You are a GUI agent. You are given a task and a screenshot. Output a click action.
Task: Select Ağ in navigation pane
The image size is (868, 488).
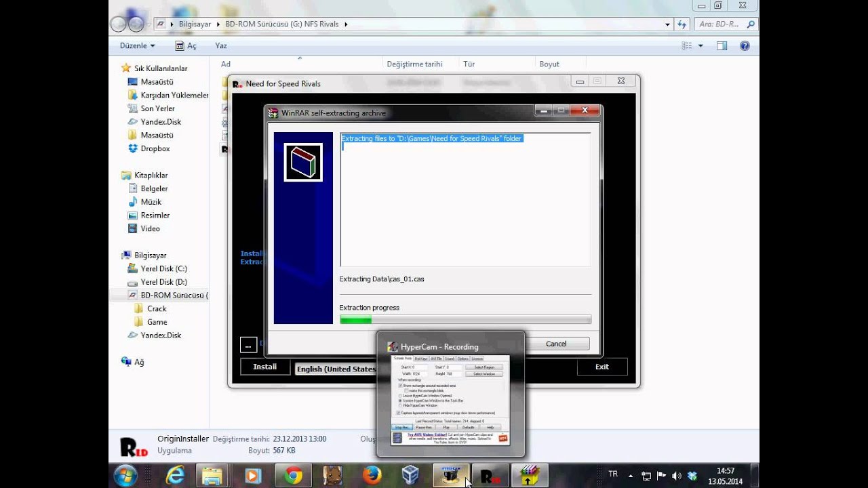click(139, 362)
